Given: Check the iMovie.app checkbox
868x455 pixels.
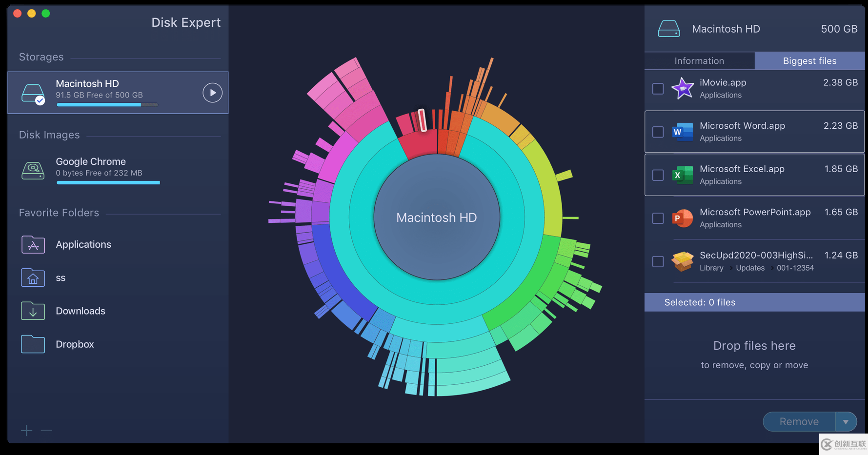Looking at the screenshot, I should (x=658, y=89).
